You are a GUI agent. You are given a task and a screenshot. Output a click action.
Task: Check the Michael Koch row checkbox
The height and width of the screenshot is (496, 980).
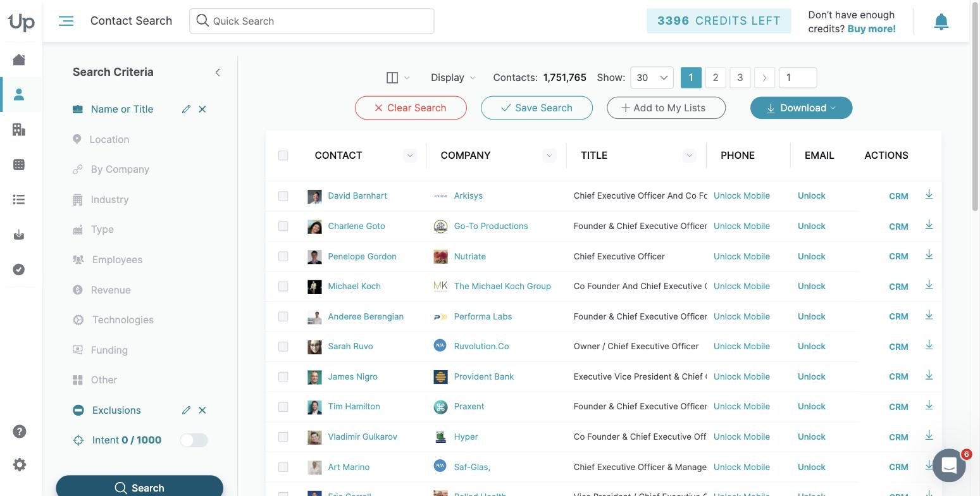point(283,287)
